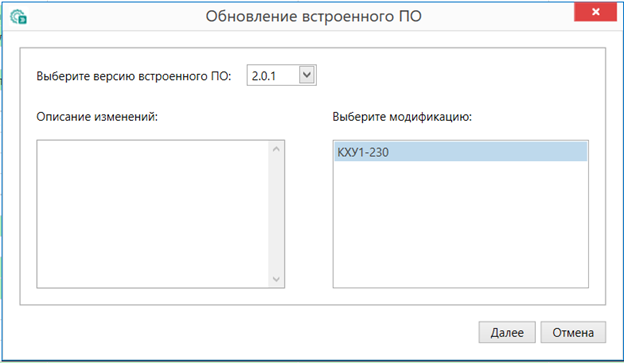Click the scroll up arrow of the description box

pyautogui.click(x=276, y=149)
